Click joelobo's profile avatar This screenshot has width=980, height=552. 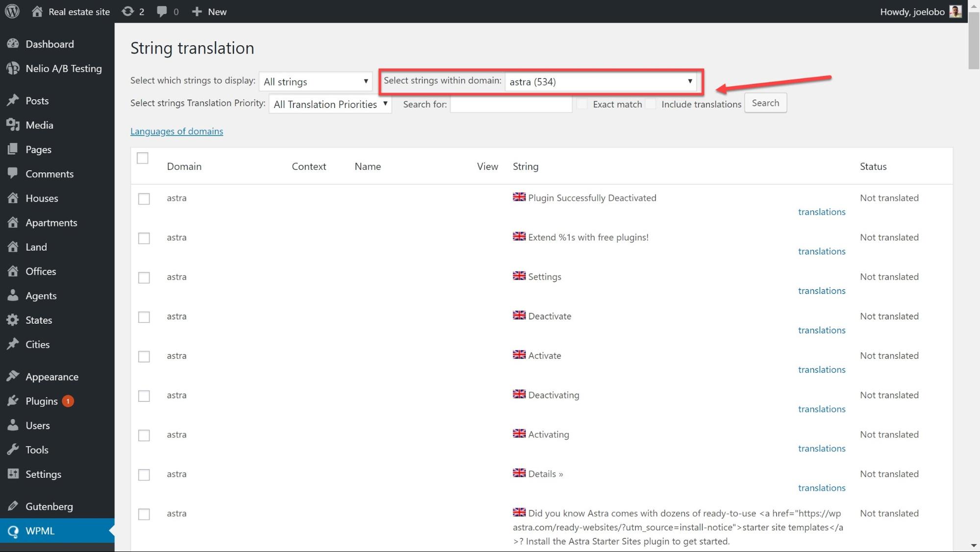pyautogui.click(x=955, y=11)
